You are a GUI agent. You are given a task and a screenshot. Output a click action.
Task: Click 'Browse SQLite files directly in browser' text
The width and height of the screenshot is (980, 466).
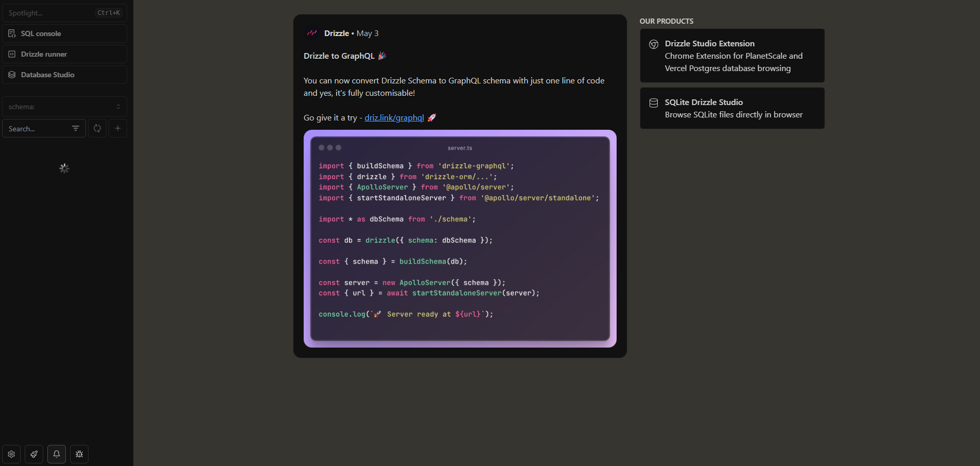tap(733, 114)
